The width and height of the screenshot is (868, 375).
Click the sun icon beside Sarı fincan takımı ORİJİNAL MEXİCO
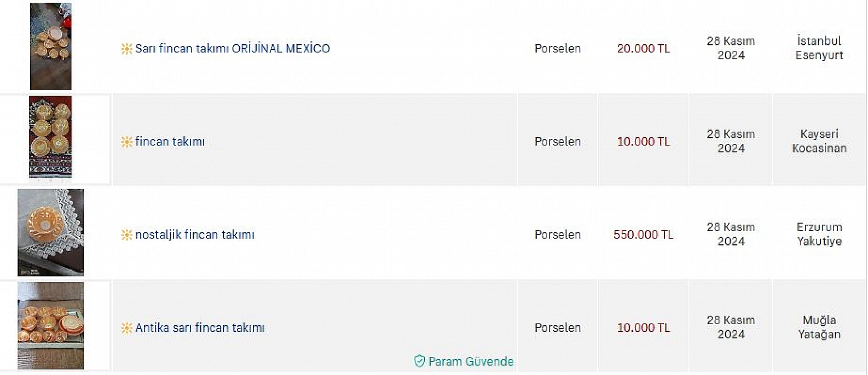(126, 49)
